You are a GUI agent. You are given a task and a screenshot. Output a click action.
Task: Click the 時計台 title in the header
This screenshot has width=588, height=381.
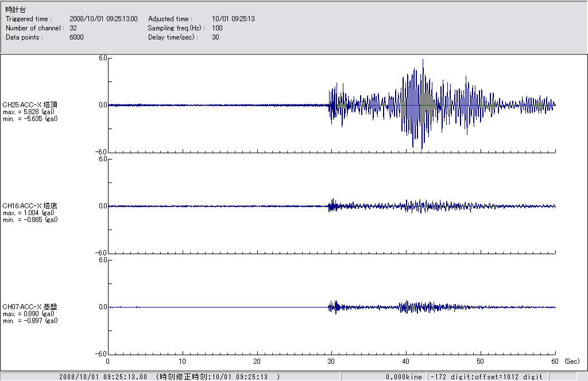[15, 10]
